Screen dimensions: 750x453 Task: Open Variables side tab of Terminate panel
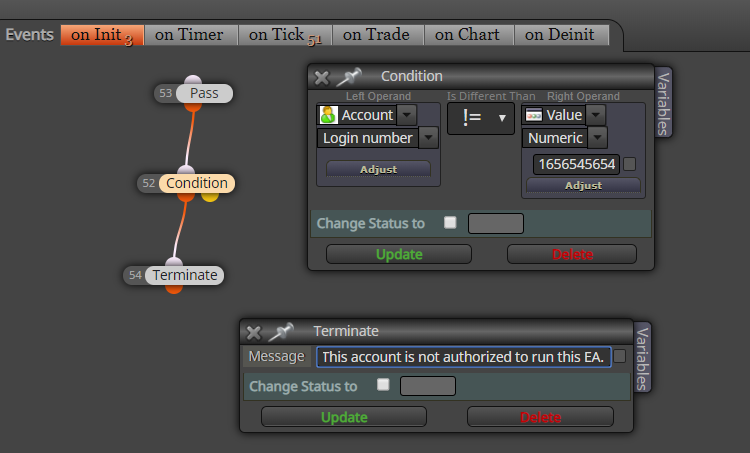tap(642, 358)
